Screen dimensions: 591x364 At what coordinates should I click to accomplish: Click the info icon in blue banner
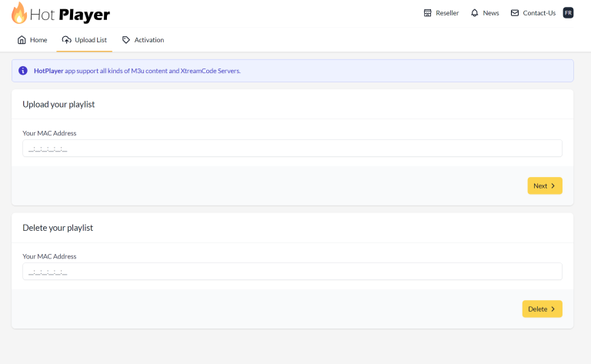click(x=23, y=71)
